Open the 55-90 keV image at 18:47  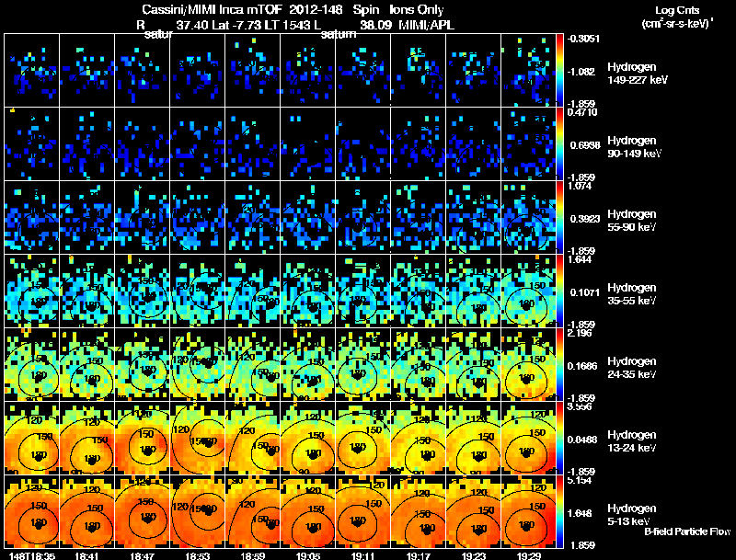pos(143,218)
